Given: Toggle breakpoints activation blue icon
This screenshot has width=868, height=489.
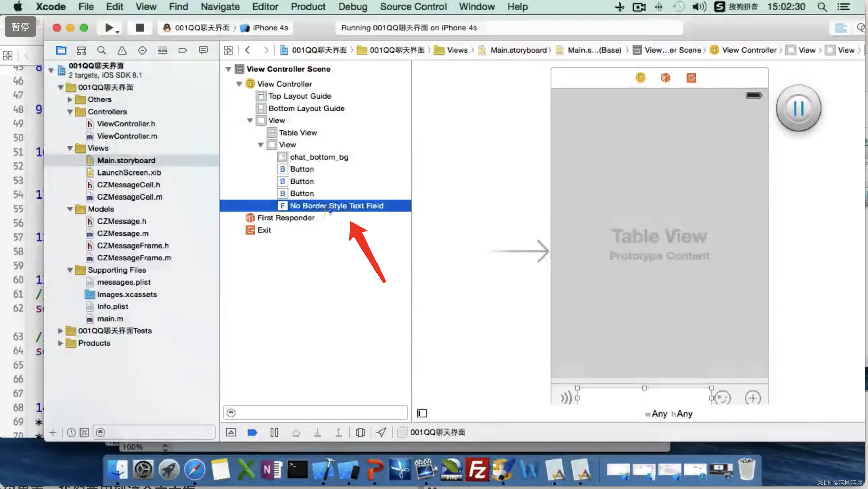Looking at the screenshot, I should (x=252, y=432).
